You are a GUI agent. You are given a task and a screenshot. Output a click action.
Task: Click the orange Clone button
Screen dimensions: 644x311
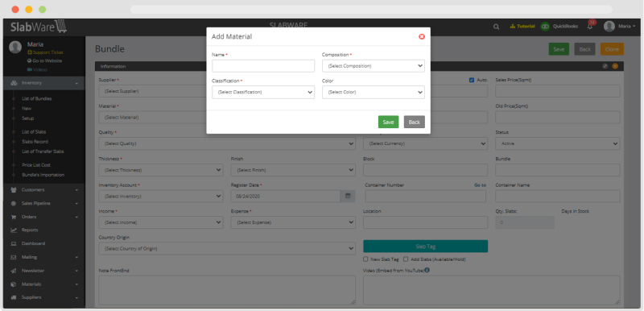click(x=612, y=49)
